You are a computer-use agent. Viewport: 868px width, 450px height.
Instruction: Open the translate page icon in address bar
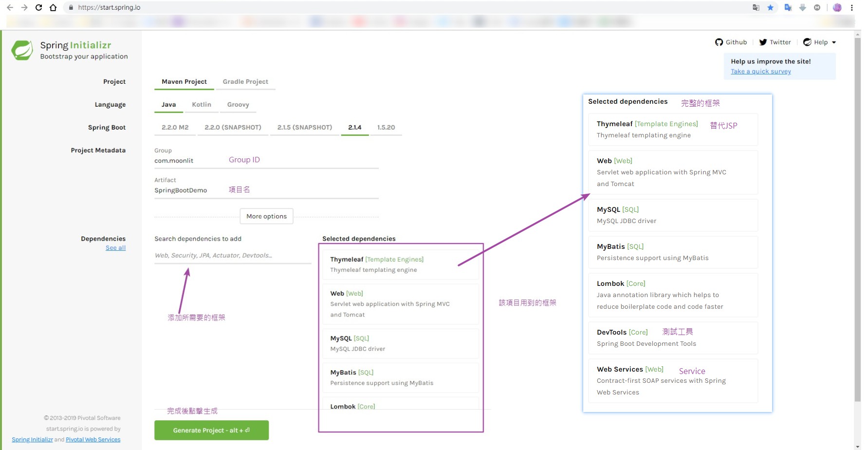pos(756,7)
